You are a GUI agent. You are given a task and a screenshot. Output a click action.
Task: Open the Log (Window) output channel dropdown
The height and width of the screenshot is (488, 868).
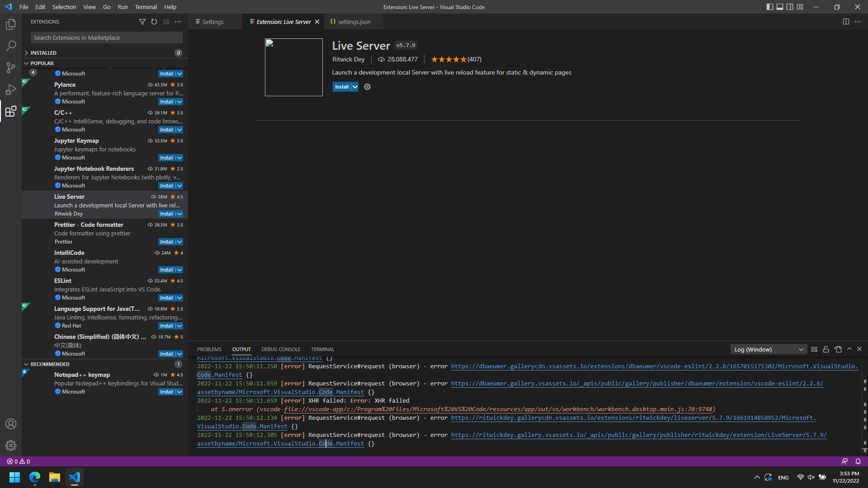(x=768, y=349)
